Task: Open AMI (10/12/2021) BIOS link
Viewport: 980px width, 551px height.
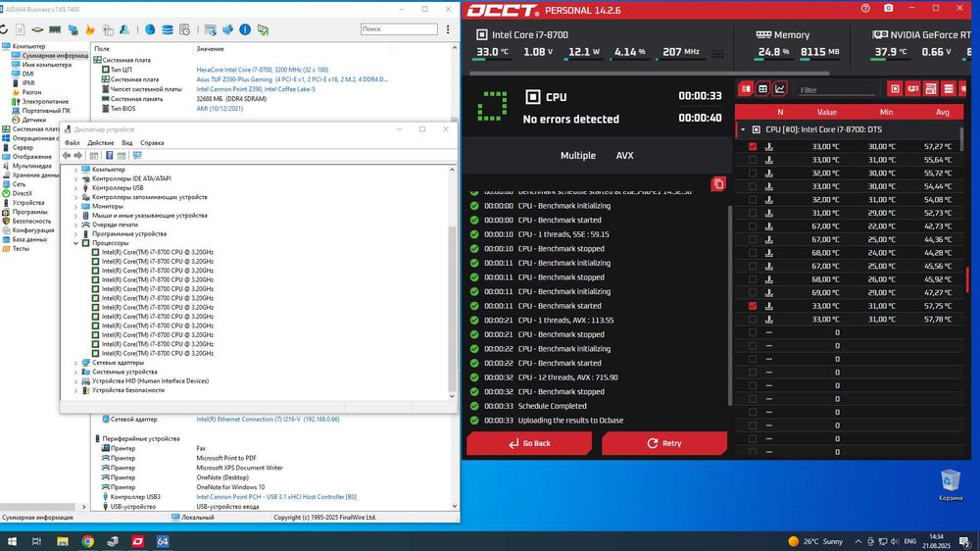Action: (220, 108)
